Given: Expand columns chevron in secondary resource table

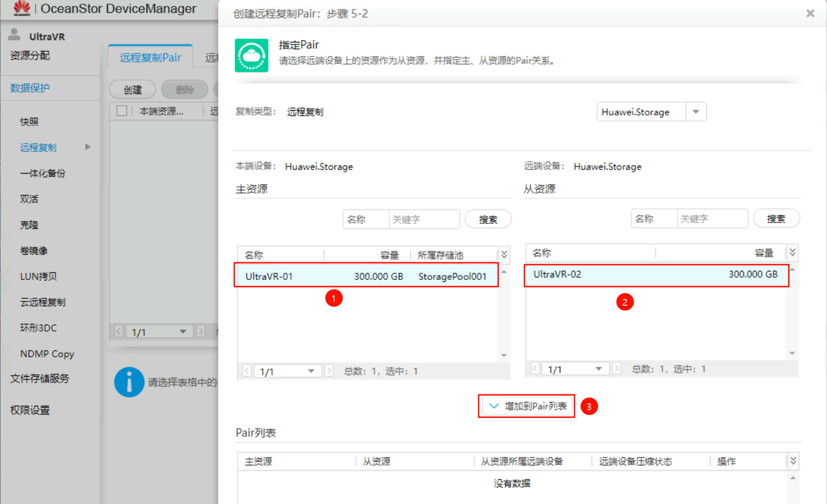Looking at the screenshot, I should [792, 253].
